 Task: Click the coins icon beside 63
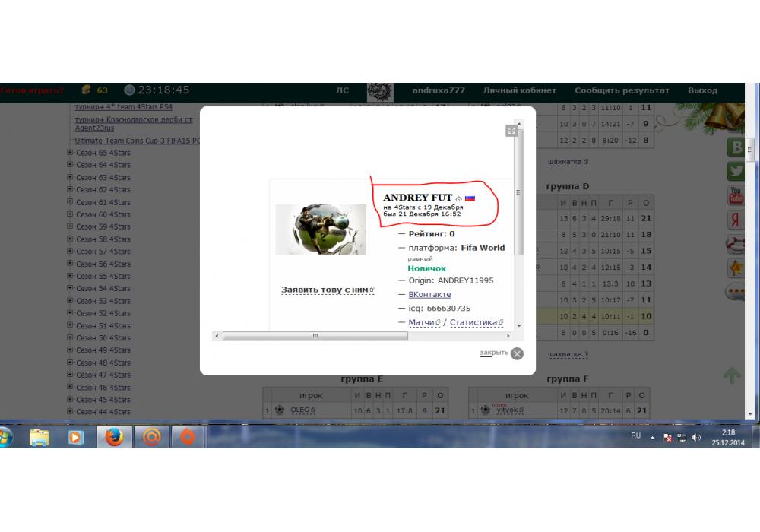coord(87,90)
